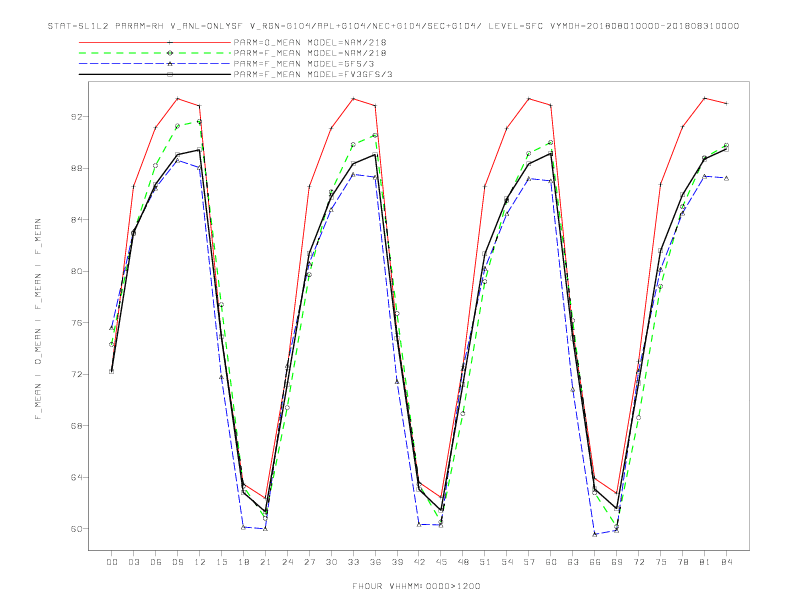The width and height of the screenshot is (792, 612).
Task: Click forecast hour tick 66 on x-axis
Action: tap(595, 562)
